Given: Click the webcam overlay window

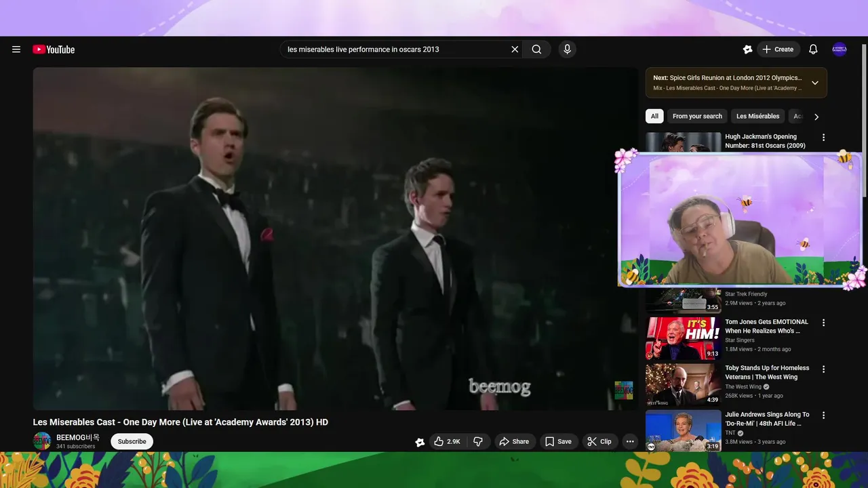Looking at the screenshot, I should (740, 220).
